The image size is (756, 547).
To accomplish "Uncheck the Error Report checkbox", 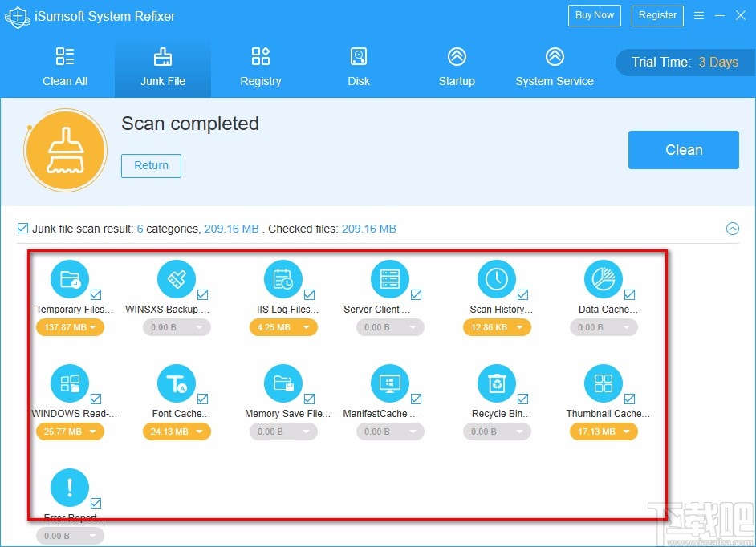I will (96, 503).
